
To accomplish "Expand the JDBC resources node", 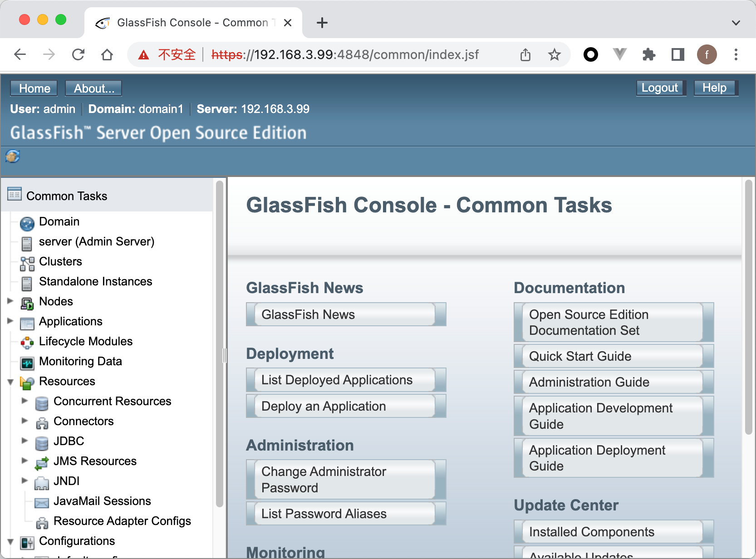I will point(25,441).
